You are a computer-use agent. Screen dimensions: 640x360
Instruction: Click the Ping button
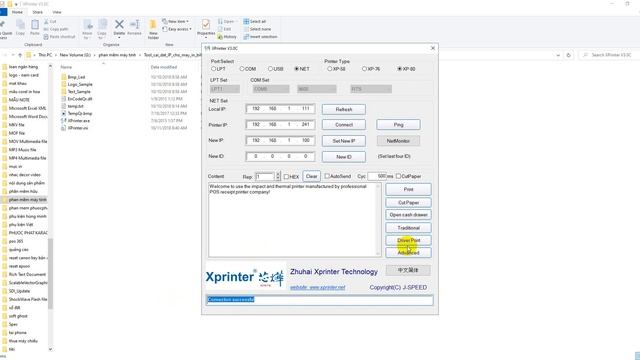coord(398,125)
